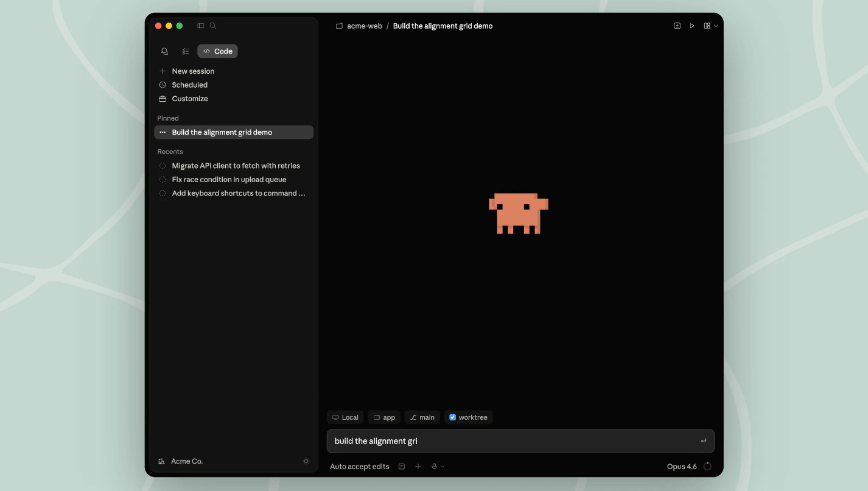Open search with the magnifier icon

click(213, 26)
